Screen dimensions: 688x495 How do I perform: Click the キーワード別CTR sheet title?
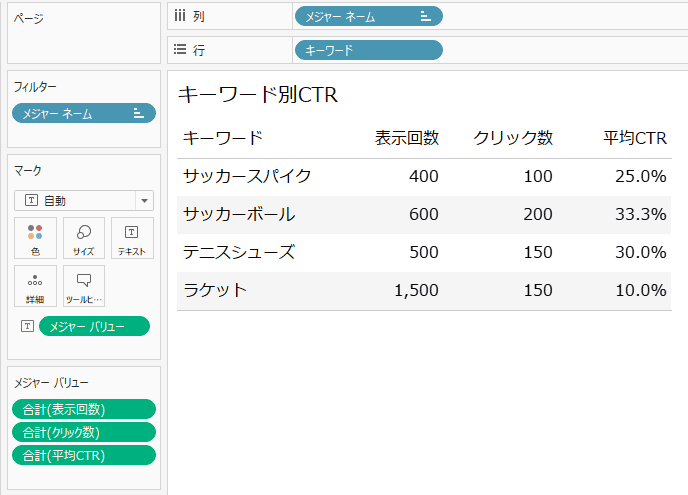tap(258, 95)
